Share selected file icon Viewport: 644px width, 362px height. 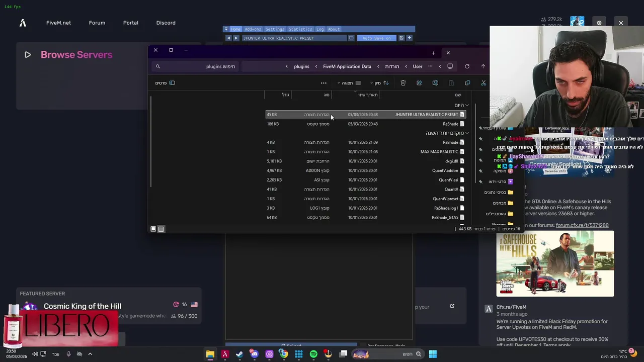(419, 83)
